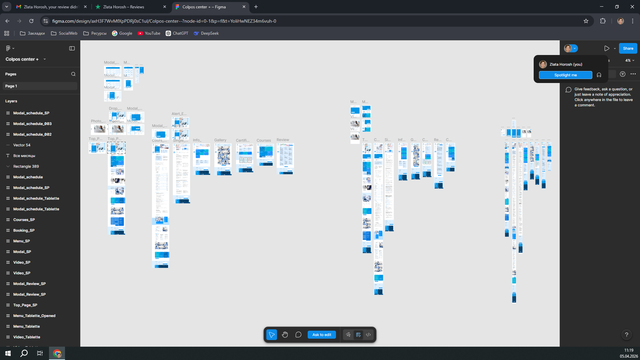
Task: Open the Chrome extensions puzzle icon
Action: pos(603,21)
